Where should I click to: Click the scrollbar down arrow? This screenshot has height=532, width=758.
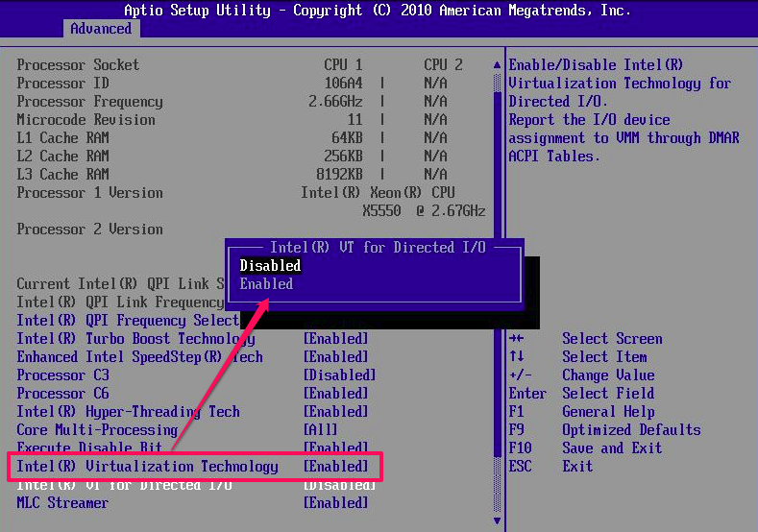pos(497,520)
